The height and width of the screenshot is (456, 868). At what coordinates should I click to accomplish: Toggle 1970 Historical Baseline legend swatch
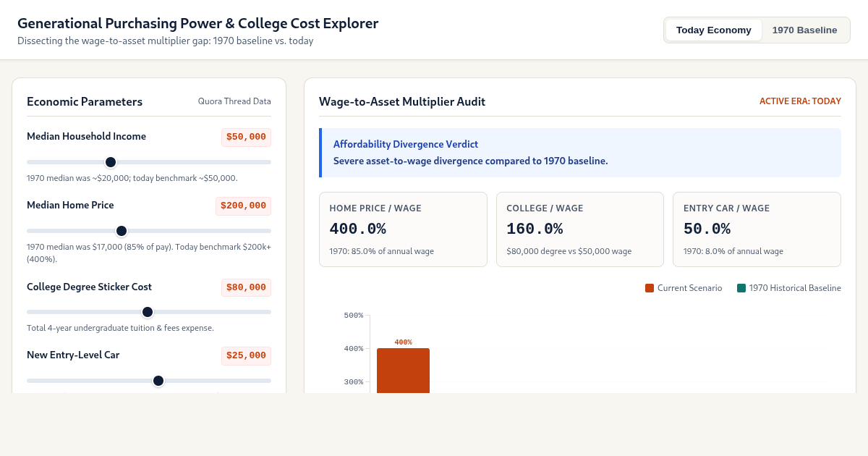pos(741,288)
